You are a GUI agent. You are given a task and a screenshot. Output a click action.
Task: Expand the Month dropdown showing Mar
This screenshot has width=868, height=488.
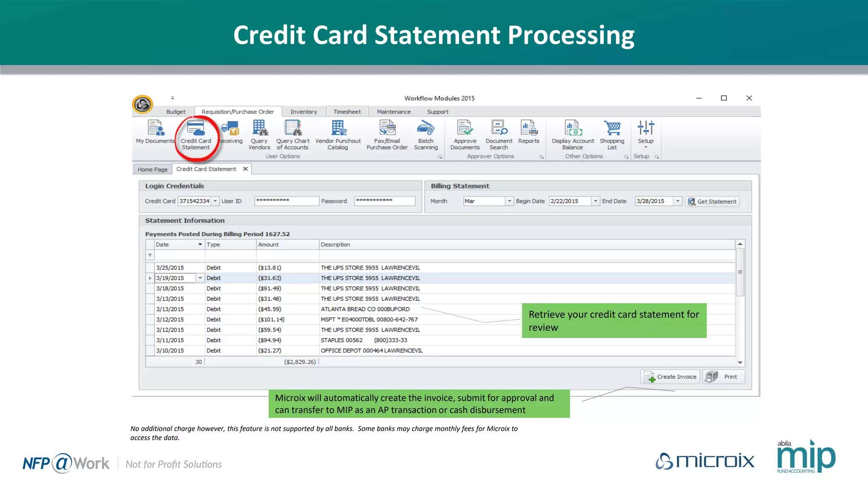coord(509,201)
